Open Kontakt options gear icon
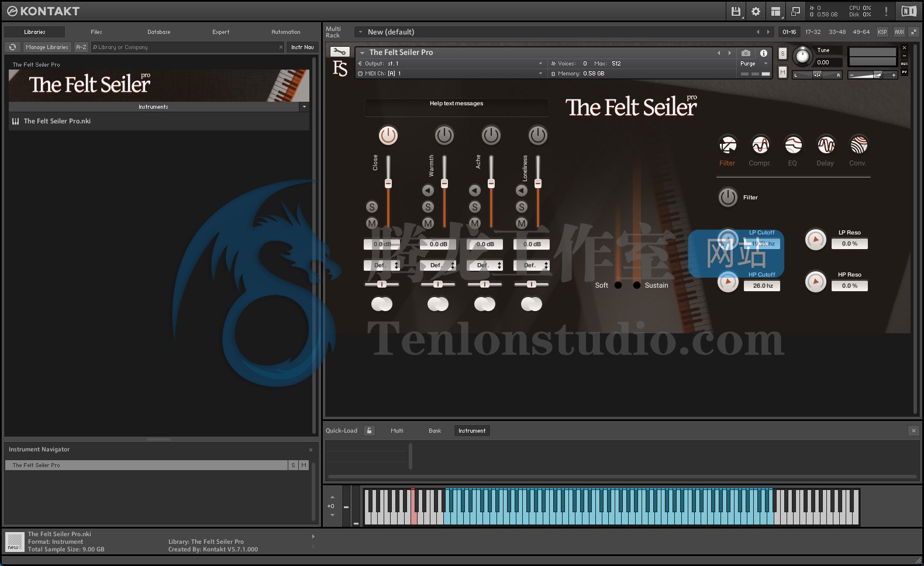This screenshot has width=924, height=566. click(756, 11)
